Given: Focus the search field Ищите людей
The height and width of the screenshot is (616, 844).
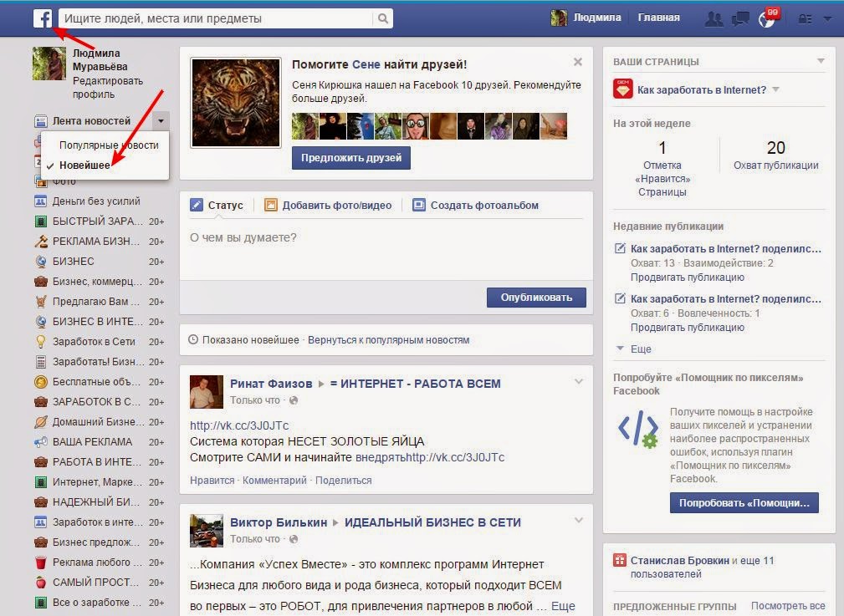Looking at the screenshot, I should [215, 18].
